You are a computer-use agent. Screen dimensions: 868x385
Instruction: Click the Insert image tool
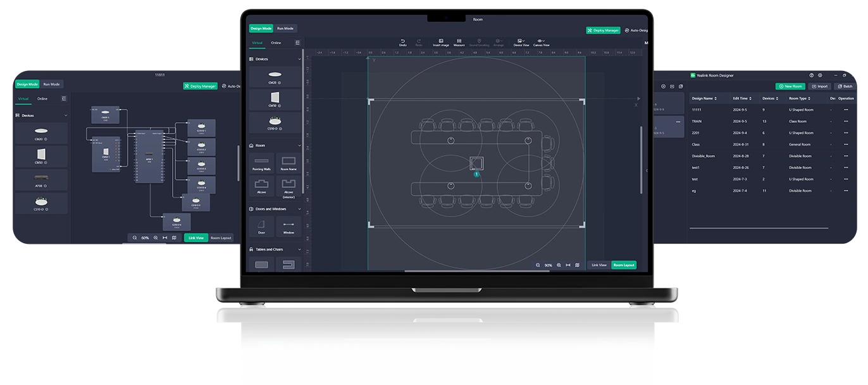pos(441,41)
